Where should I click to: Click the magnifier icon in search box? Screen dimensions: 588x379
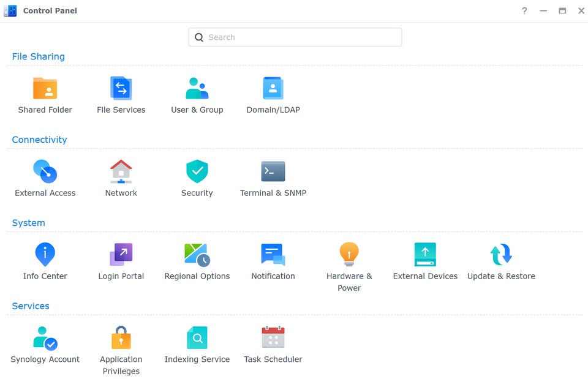(x=199, y=37)
